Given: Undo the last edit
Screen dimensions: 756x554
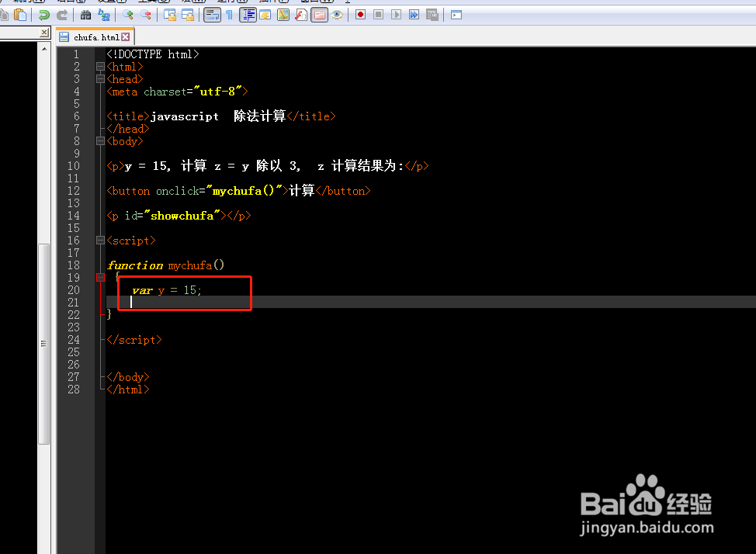Looking at the screenshot, I should pyautogui.click(x=44, y=15).
